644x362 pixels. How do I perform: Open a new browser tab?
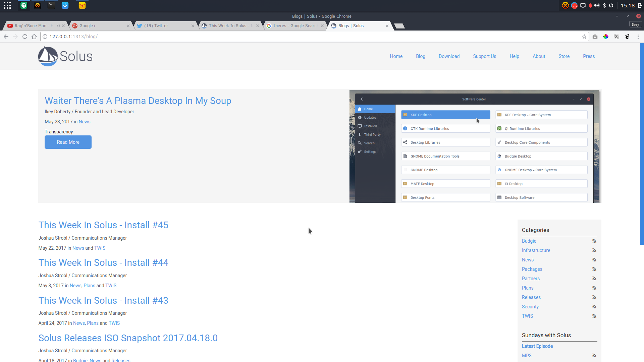pos(399,26)
